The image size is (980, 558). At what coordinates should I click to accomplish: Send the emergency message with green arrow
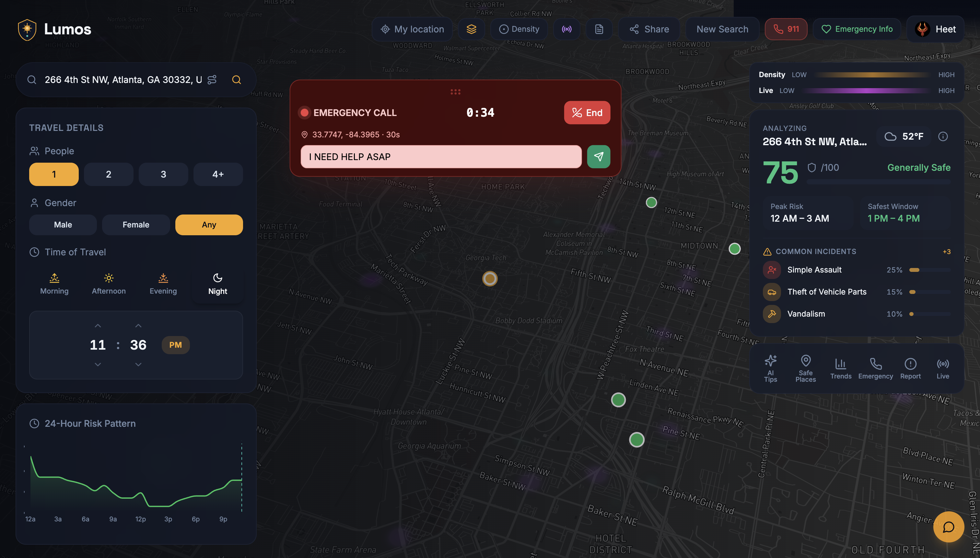(x=598, y=157)
